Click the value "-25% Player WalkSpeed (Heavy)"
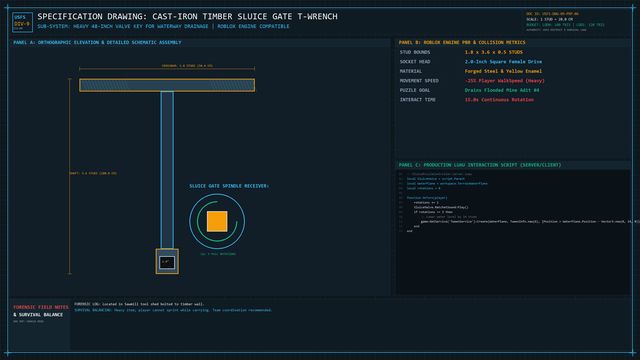 coord(504,81)
